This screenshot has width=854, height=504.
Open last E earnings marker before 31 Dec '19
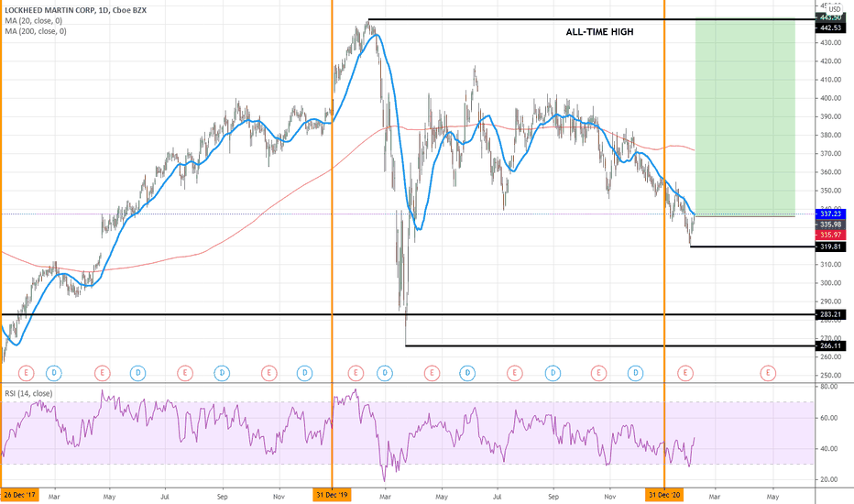pos(268,373)
